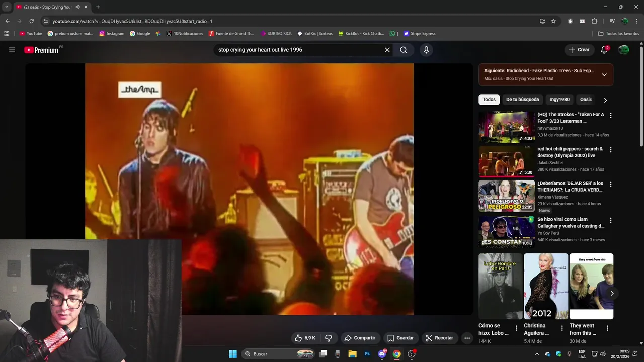The width and height of the screenshot is (644, 362).
Task: Open the taskbar volume control
Action: point(603,354)
